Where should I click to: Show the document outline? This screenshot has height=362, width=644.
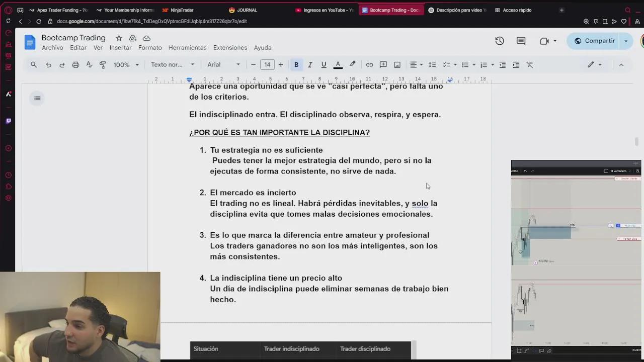37,98
